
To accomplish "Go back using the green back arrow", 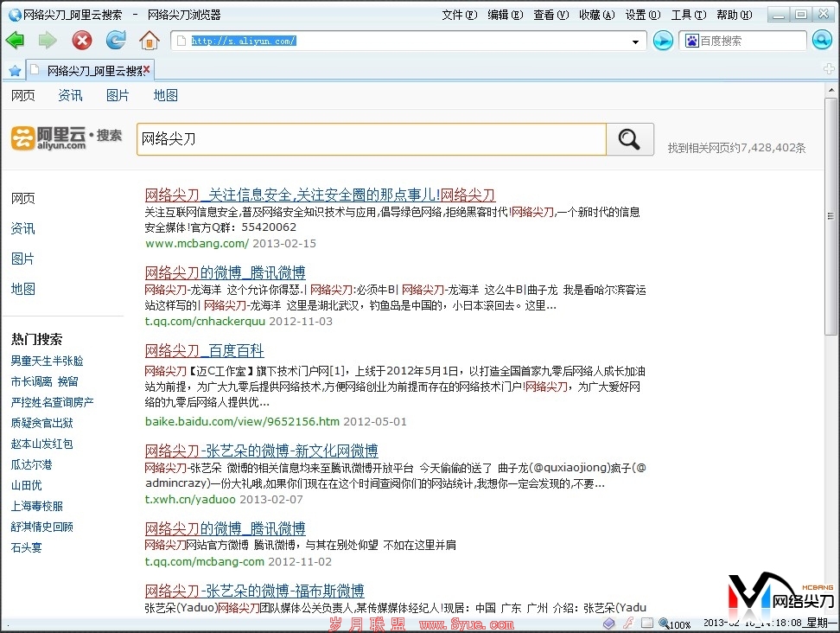I will pos(15,40).
